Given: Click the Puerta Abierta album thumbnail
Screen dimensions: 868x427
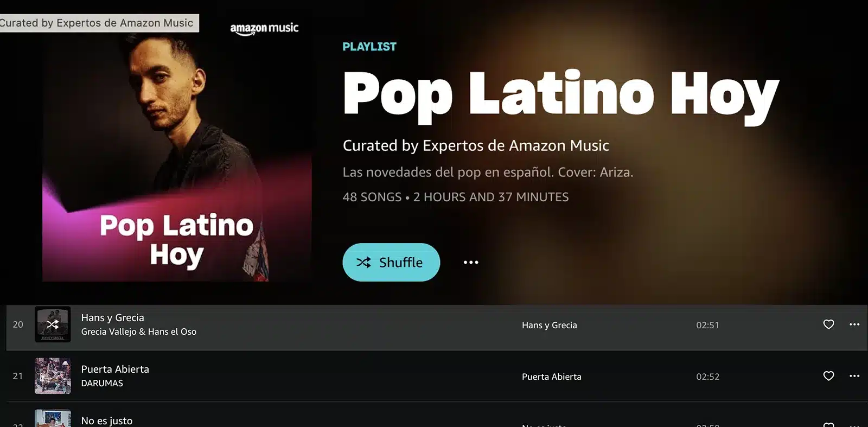Looking at the screenshot, I should [x=53, y=376].
